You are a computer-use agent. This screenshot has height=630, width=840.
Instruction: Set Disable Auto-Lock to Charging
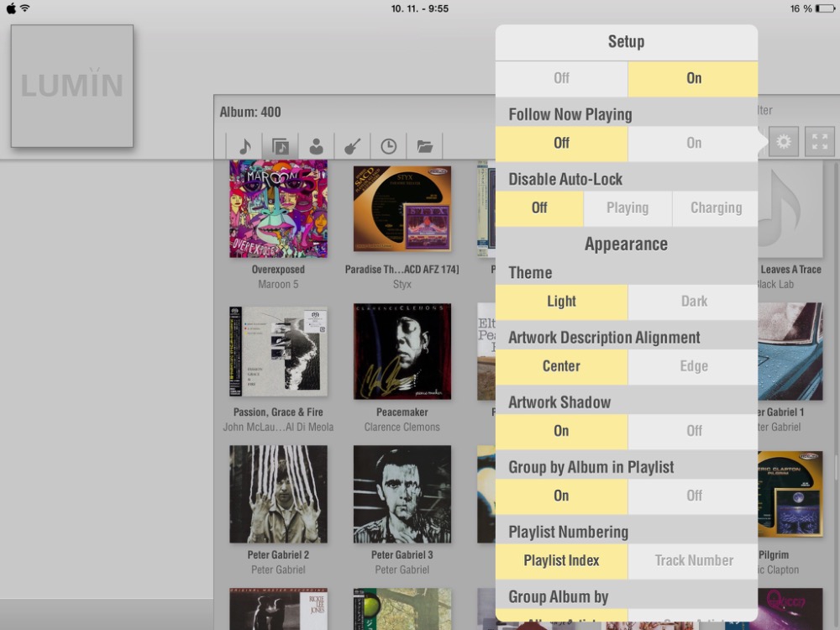tap(715, 207)
